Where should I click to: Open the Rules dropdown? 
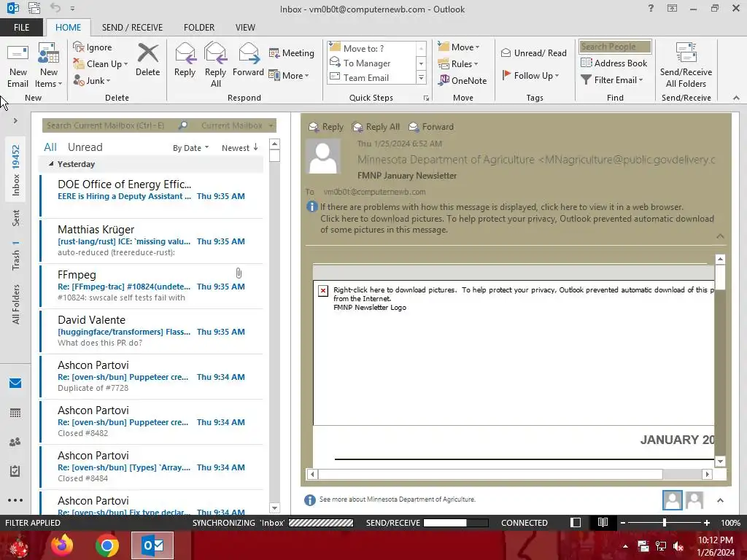click(458, 64)
